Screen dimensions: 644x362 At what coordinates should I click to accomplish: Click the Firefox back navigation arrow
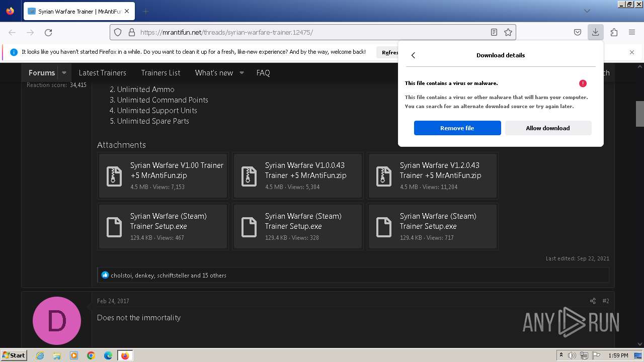point(12,32)
